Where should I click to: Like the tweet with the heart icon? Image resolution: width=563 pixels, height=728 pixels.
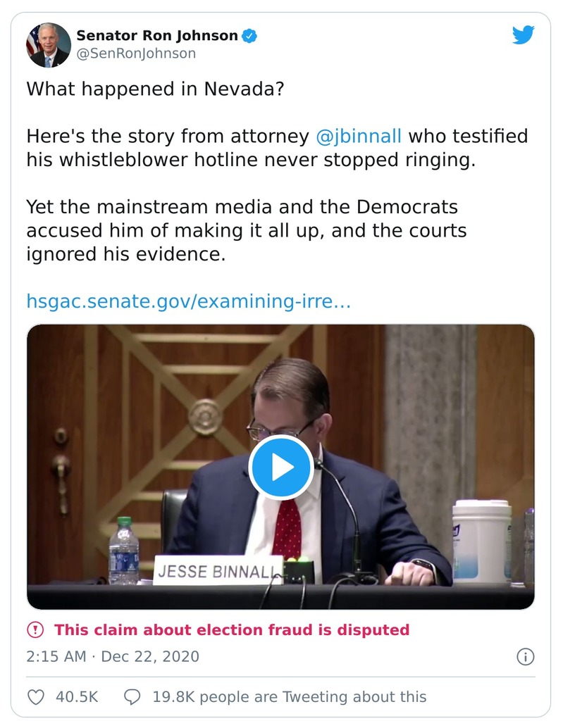click(36, 697)
